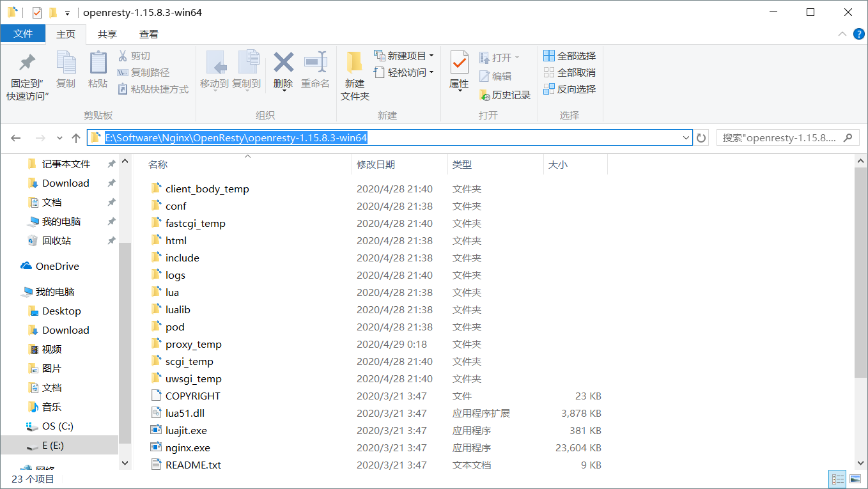This screenshot has height=489, width=868.
Task: Sort by the Name (名称) column header
Action: tap(158, 164)
